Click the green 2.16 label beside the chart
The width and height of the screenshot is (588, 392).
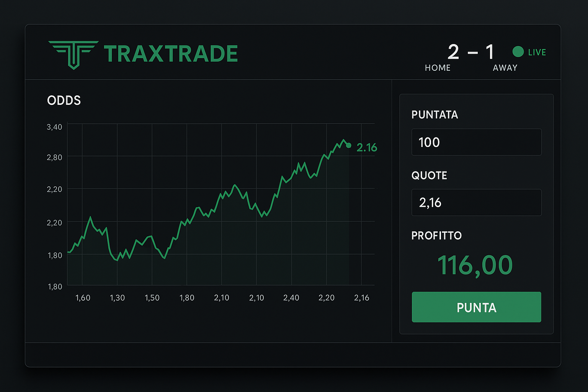(367, 147)
